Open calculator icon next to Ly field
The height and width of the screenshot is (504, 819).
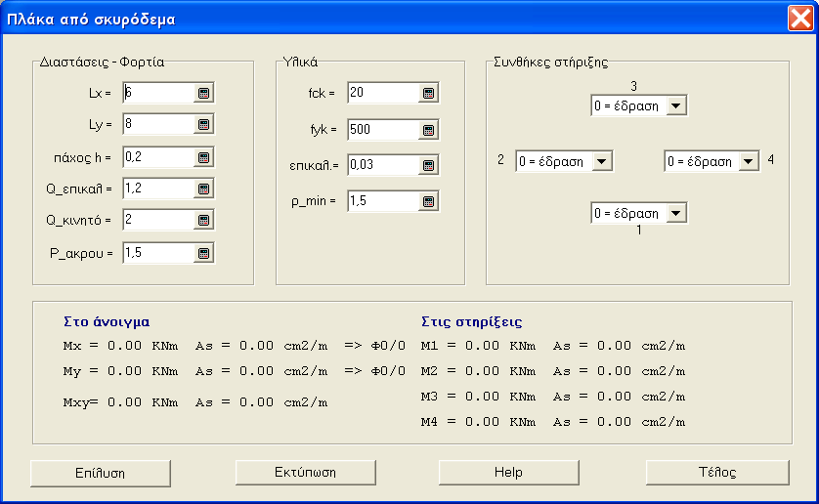(x=203, y=124)
